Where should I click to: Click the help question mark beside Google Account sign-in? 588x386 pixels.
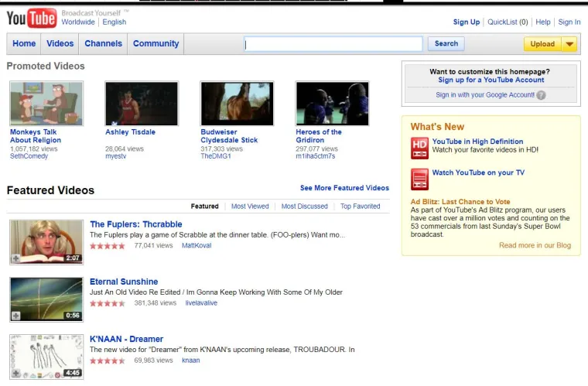(x=541, y=95)
